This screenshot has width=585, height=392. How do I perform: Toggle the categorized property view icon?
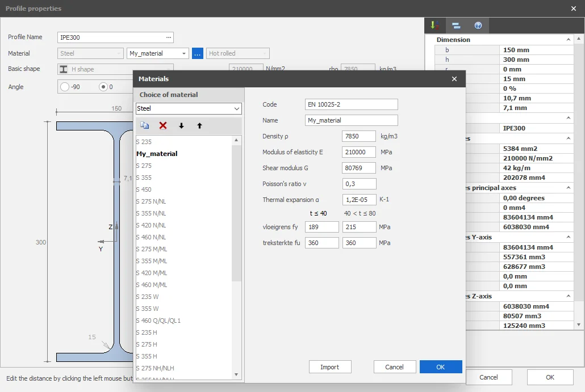456,26
